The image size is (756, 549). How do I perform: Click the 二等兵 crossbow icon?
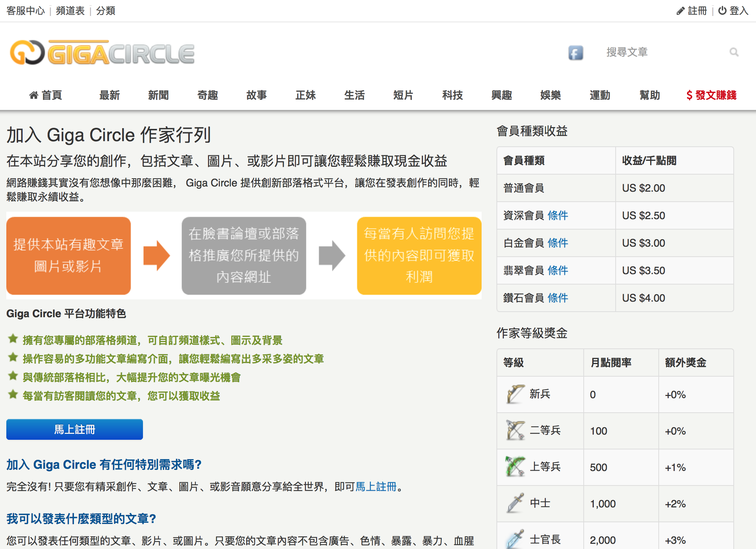(515, 431)
